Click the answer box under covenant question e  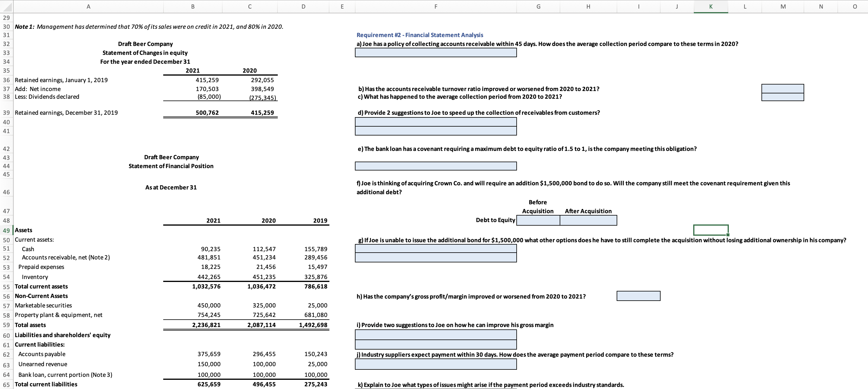click(435, 166)
